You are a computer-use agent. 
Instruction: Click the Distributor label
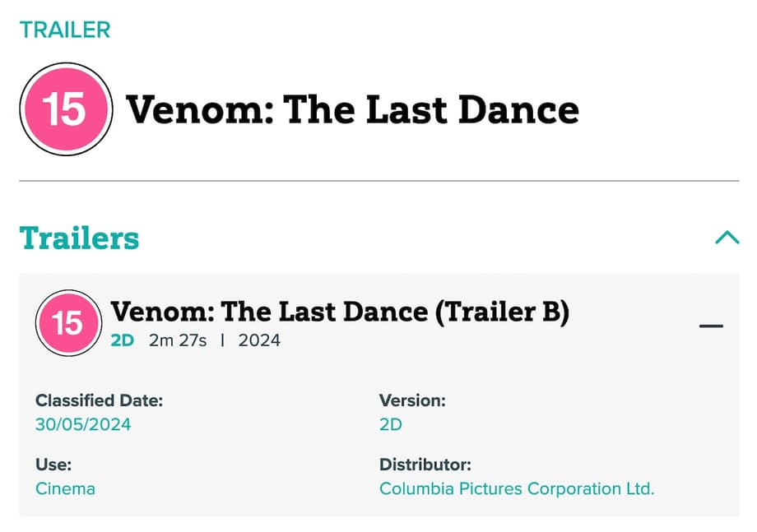click(x=425, y=465)
